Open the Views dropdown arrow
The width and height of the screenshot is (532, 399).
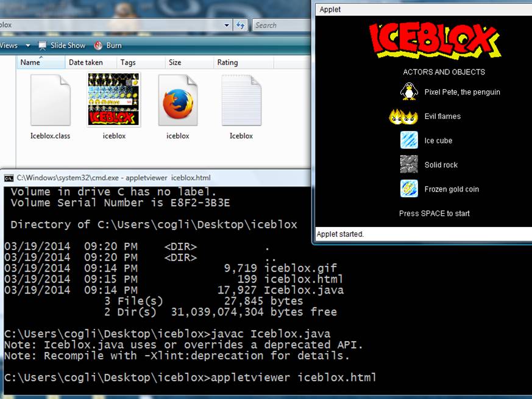click(x=28, y=46)
